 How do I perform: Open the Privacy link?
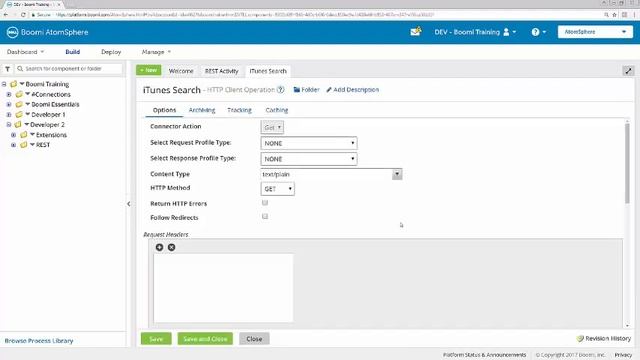pos(623,355)
